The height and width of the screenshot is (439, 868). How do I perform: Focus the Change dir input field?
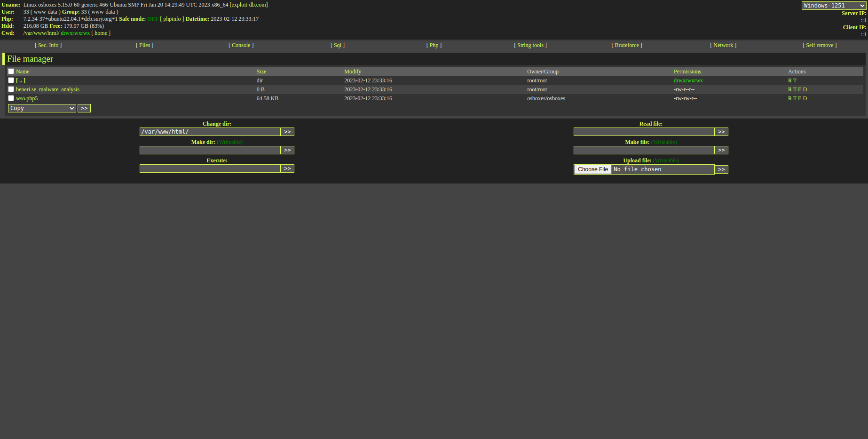(x=210, y=132)
